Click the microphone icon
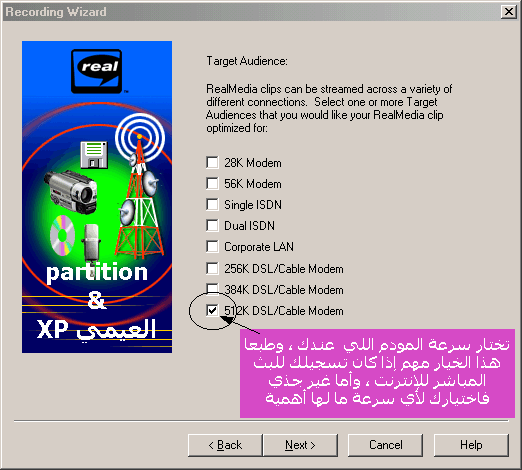 tap(91, 243)
